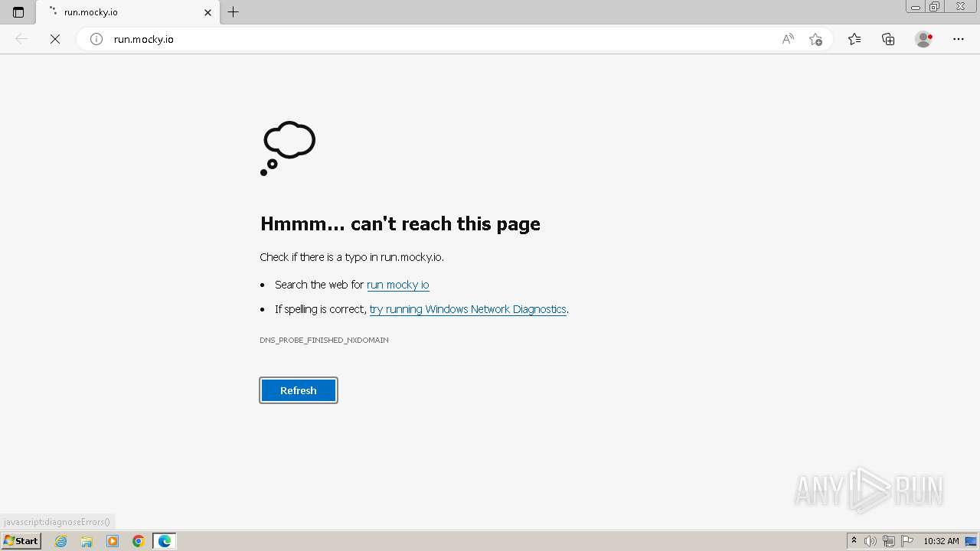Run Windows Network Diagnostics link

click(468, 309)
